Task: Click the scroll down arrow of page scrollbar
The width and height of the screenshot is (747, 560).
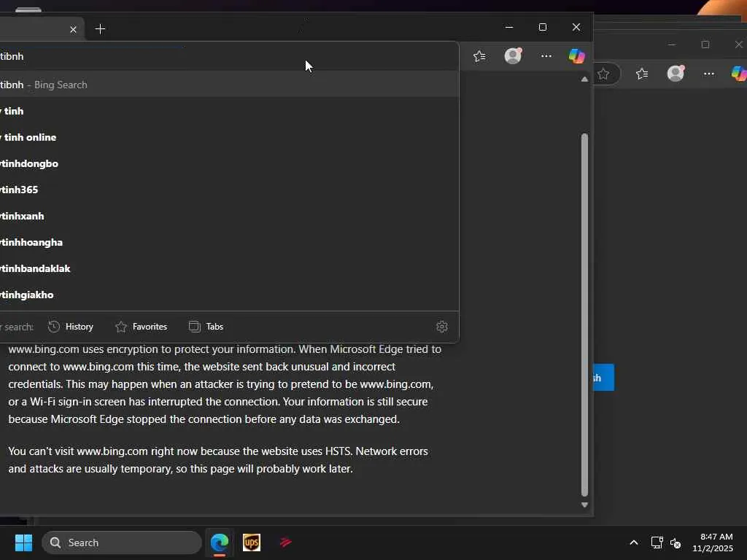Action: (584, 505)
